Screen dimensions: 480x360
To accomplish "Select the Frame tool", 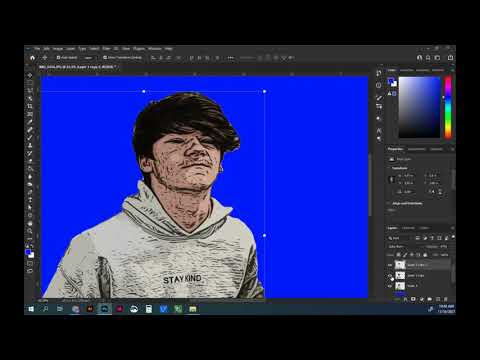I will coord(30,114).
